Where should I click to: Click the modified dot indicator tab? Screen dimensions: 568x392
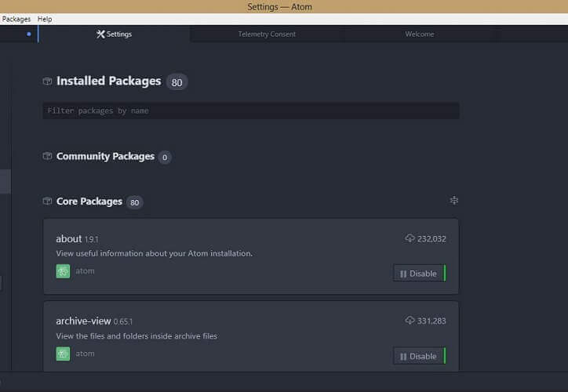28,34
